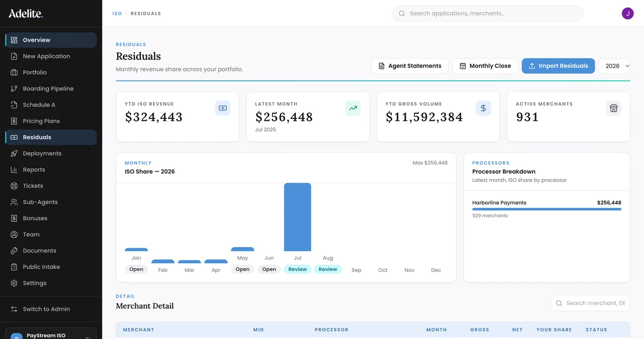Viewport: 644px width, 339px height.
Task: Click the Tickets lifebuoy icon
Action: pos(14,186)
